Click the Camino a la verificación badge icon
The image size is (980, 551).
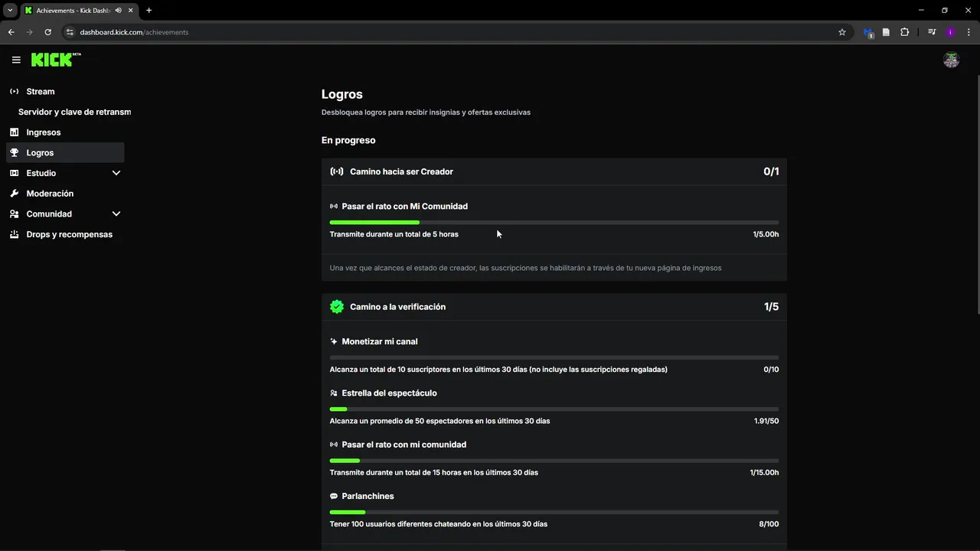[x=337, y=307]
